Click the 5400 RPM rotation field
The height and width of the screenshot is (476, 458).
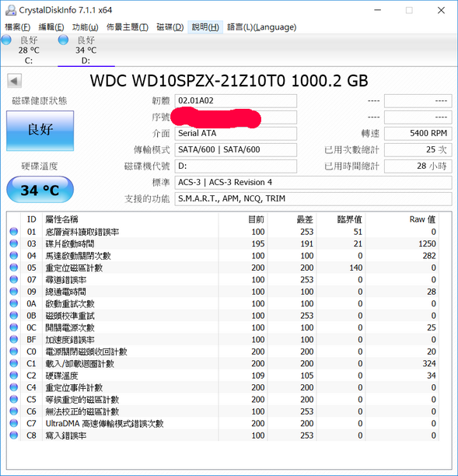coord(418,134)
